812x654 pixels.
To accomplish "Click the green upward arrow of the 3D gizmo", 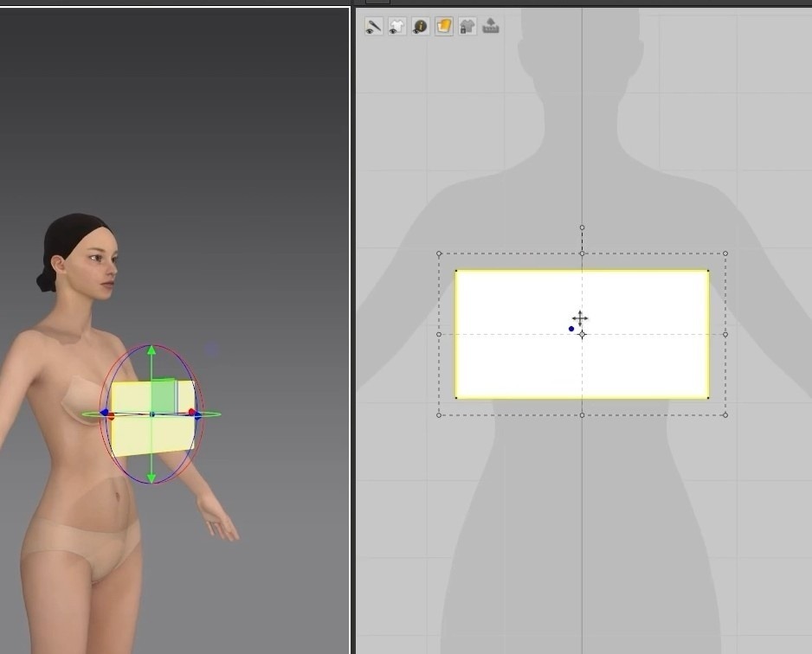I will 151,350.
